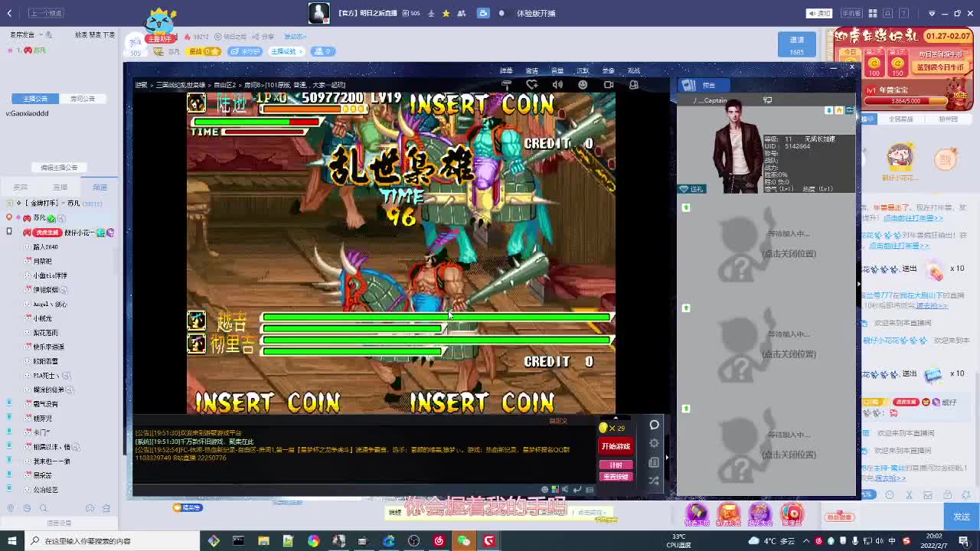Image resolution: width=980 pixels, height=551 pixels.
Task: Open the red drum activity icon
Action: 792,514
